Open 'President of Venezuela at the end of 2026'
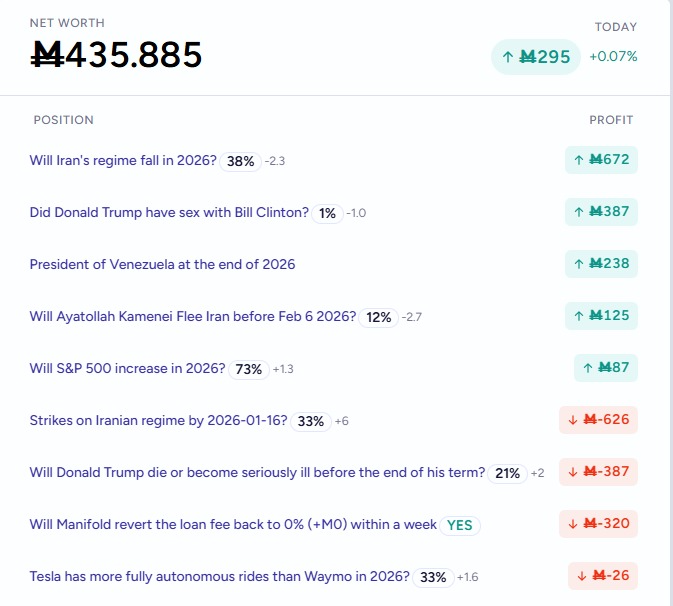This screenshot has width=673, height=606. point(162,265)
